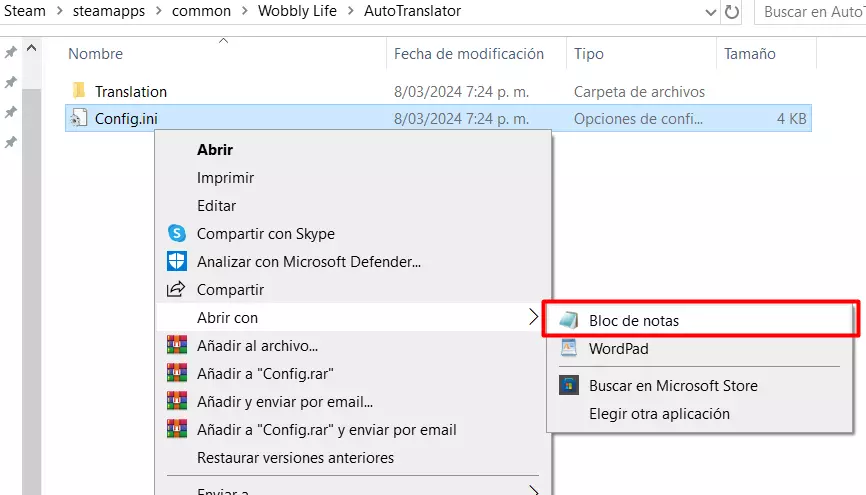This screenshot has width=866, height=495.
Task: Click the refresh button in address bar
Action: [x=733, y=12]
